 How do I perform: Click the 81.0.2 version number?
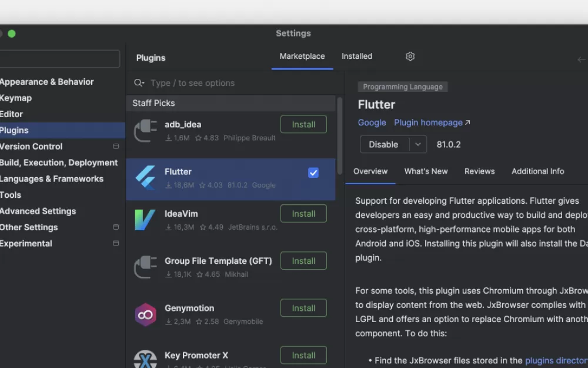[449, 145]
